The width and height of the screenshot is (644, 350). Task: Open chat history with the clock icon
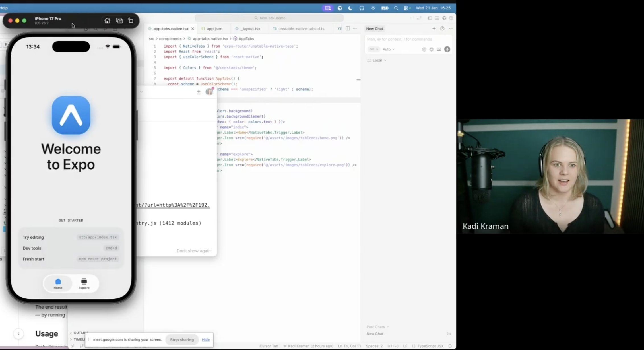[x=442, y=28]
